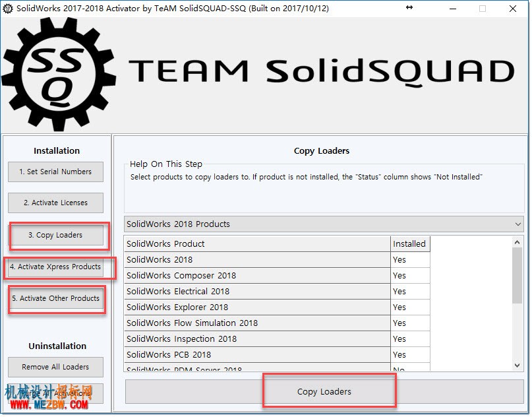Image resolution: width=532 pixels, height=417 pixels.
Task: Select SolidWorks Explorer 2018 row
Action: tap(277, 307)
